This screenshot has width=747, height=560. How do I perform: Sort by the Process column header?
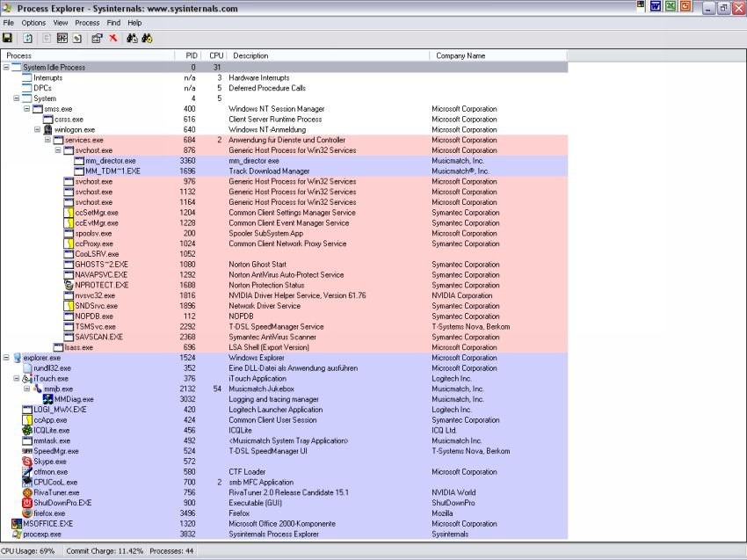[88, 55]
